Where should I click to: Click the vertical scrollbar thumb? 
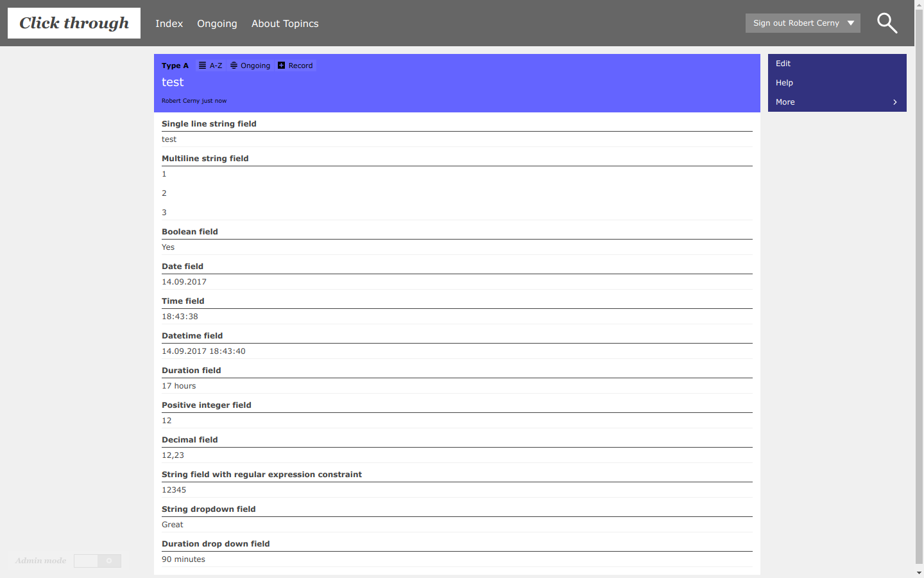(x=919, y=283)
